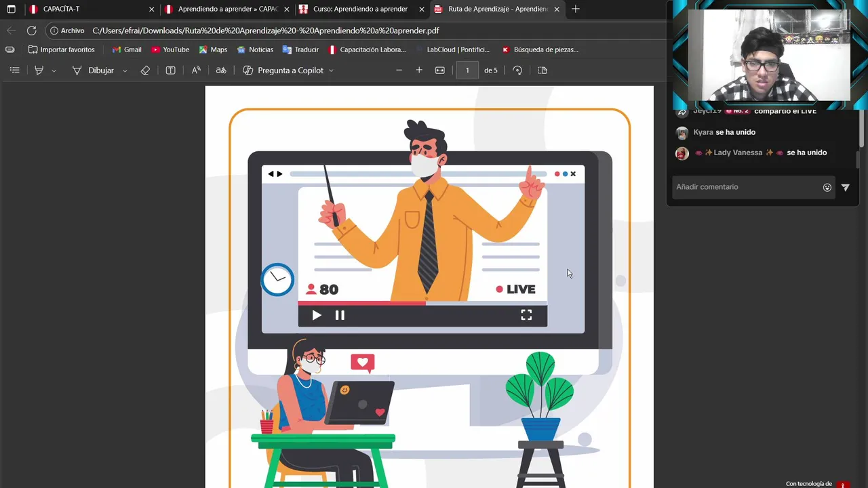Click the address bar file path
The image size is (868, 488).
coord(266,30)
